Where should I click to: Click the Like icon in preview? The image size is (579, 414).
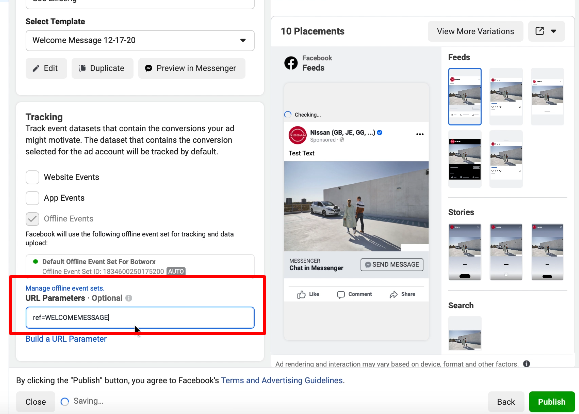pos(301,294)
